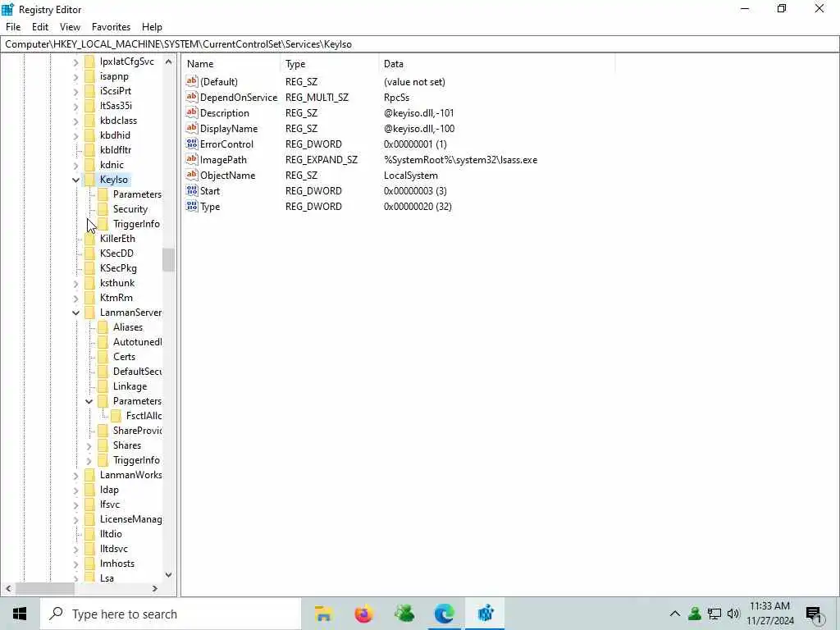Click the string icon beside DisplayName value
This screenshot has width=840, height=630.
(x=192, y=128)
